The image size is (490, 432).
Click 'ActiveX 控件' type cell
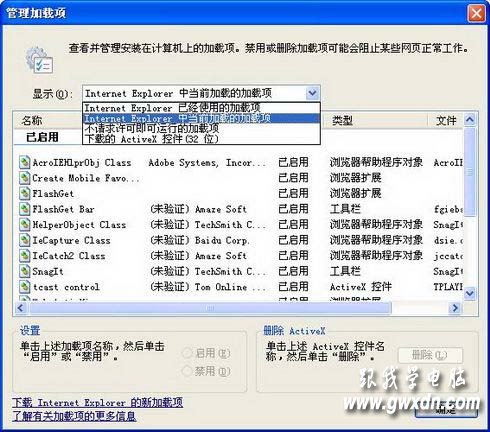point(361,287)
